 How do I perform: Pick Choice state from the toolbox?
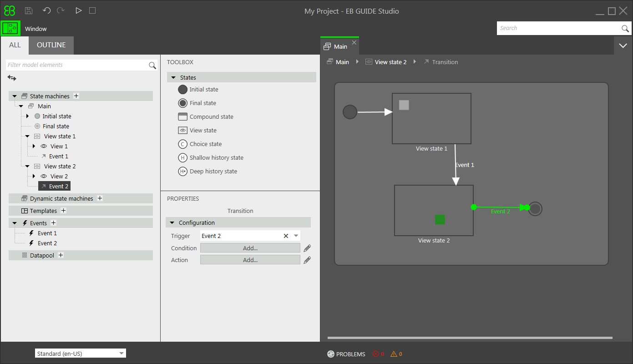200,144
